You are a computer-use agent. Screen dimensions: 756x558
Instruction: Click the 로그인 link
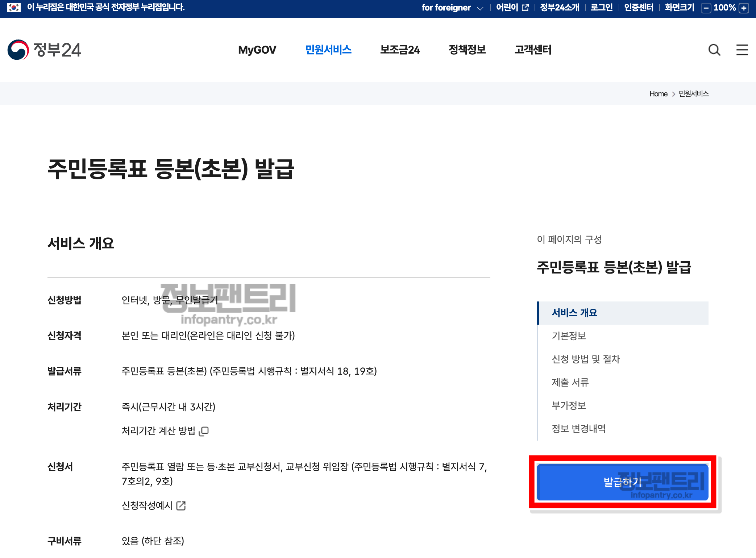(601, 8)
